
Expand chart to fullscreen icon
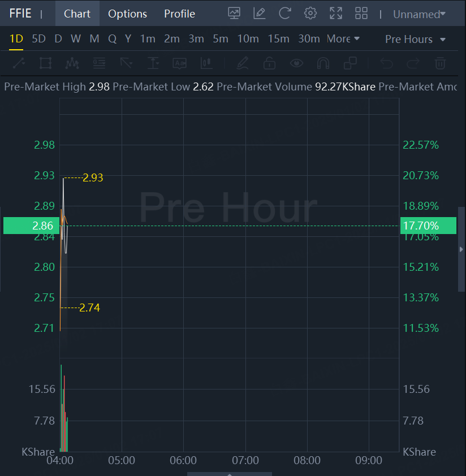point(336,14)
